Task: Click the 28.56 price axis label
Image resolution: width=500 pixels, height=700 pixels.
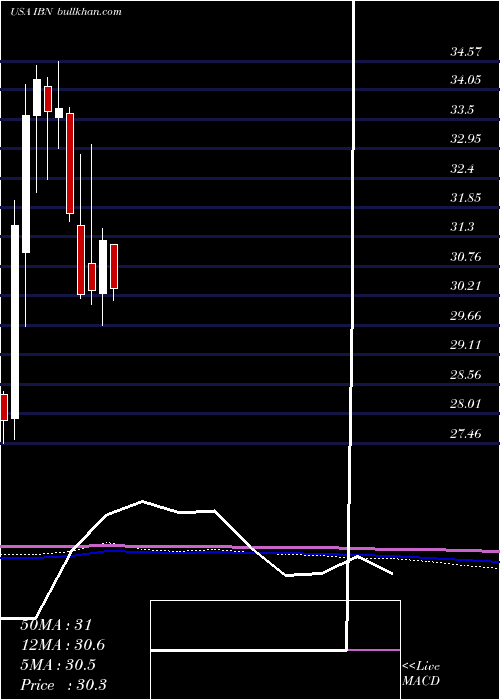Action: click(466, 374)
